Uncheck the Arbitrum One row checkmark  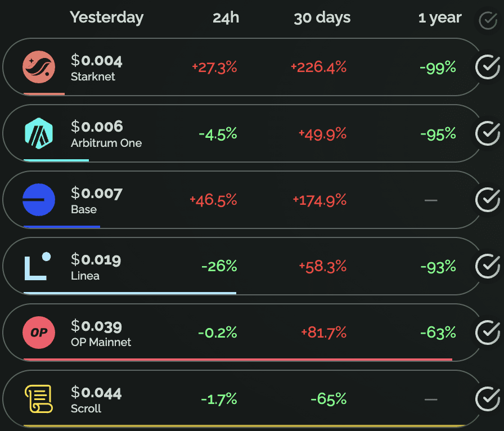click(487, 134)
